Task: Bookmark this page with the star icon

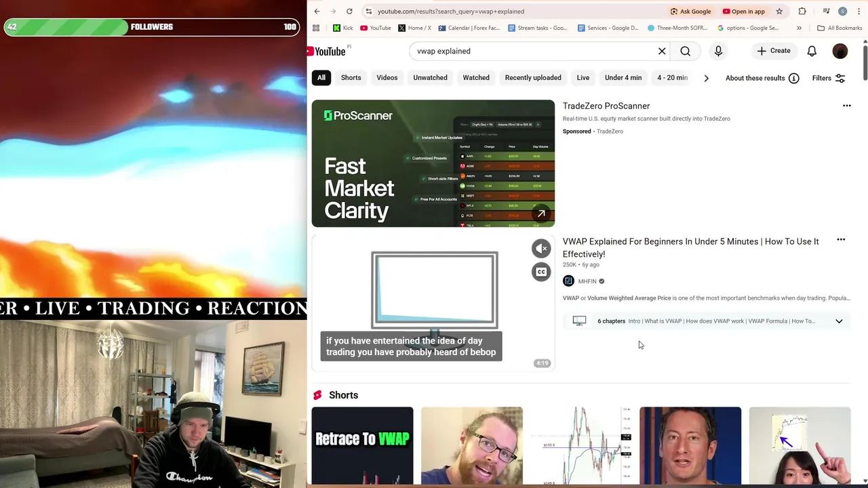Action: 779,12
